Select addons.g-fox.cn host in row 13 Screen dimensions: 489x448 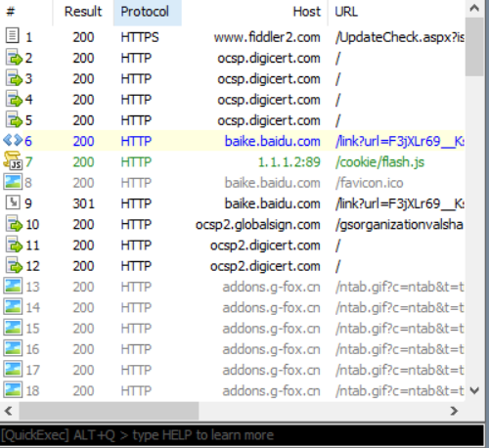[x=271, y=288]
